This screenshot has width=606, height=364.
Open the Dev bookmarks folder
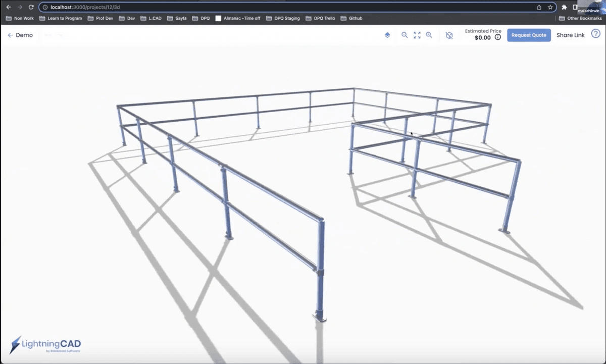127,18
